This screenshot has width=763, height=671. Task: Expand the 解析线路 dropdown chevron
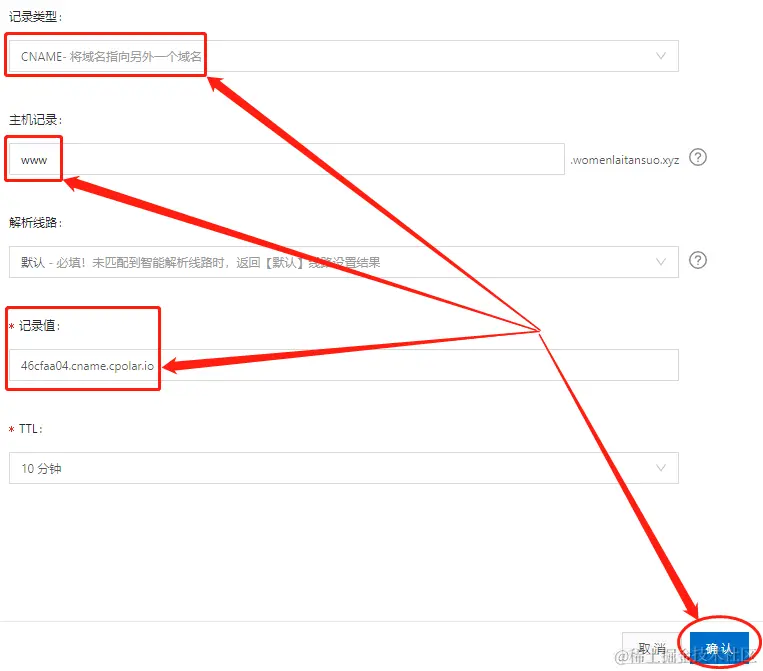pos(660,262)
